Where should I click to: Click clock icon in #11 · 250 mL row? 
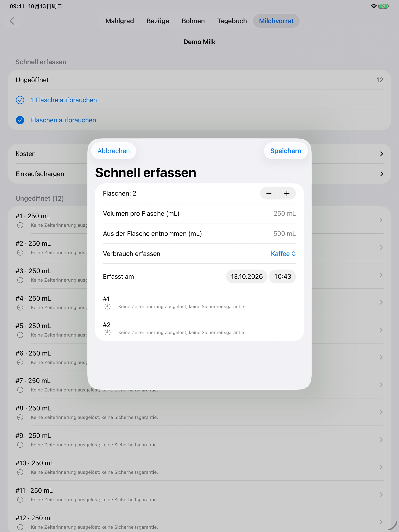click(20, 500)
